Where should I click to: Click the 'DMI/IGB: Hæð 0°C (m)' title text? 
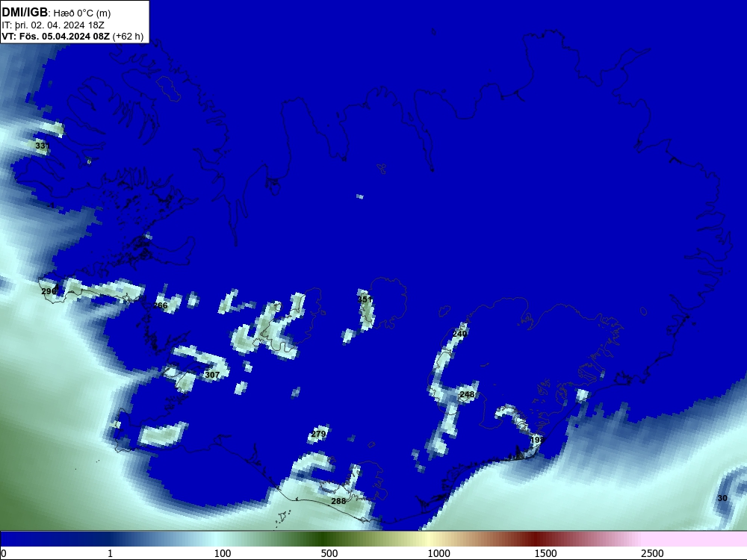(x=56, y=13)
